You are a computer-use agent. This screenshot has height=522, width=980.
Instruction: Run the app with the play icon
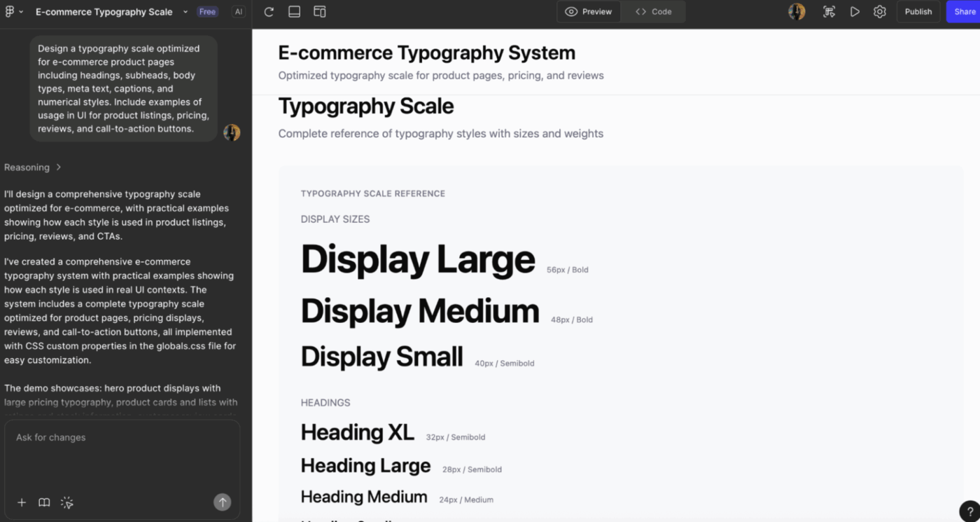tap(855, 11)
